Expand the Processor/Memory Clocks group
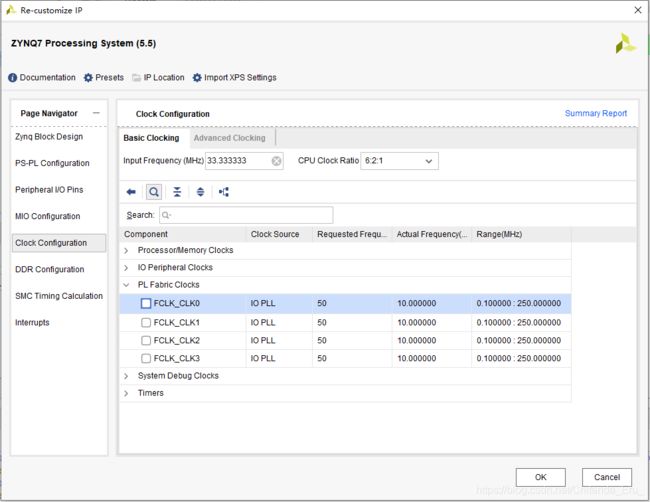Viewport: 650px width, 502px height. (126, 250)
